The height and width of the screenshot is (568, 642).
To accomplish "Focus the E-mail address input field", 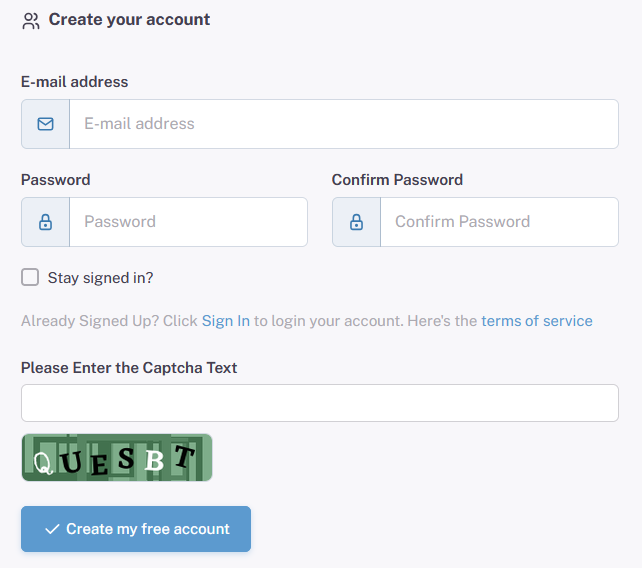I will (x=344, y=124).
